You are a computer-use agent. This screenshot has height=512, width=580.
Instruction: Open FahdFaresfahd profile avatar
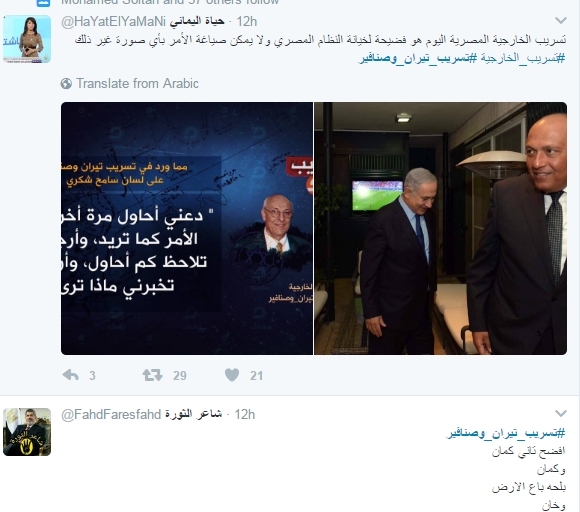[x=27, y=432]
